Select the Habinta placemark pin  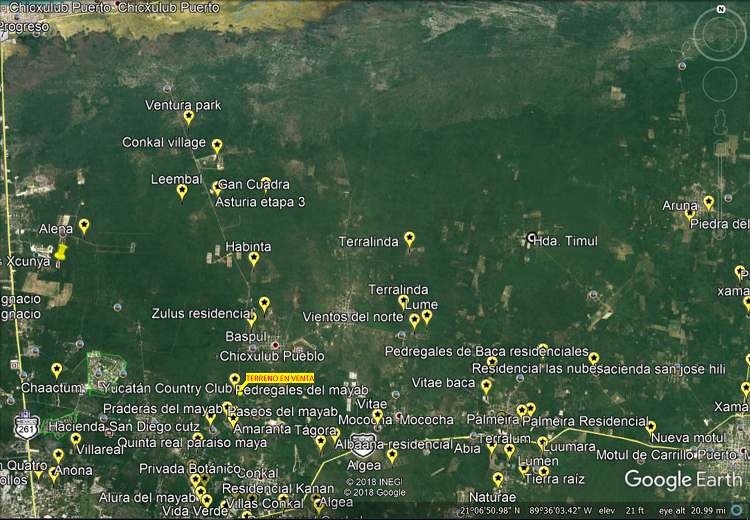pos(254,261)
